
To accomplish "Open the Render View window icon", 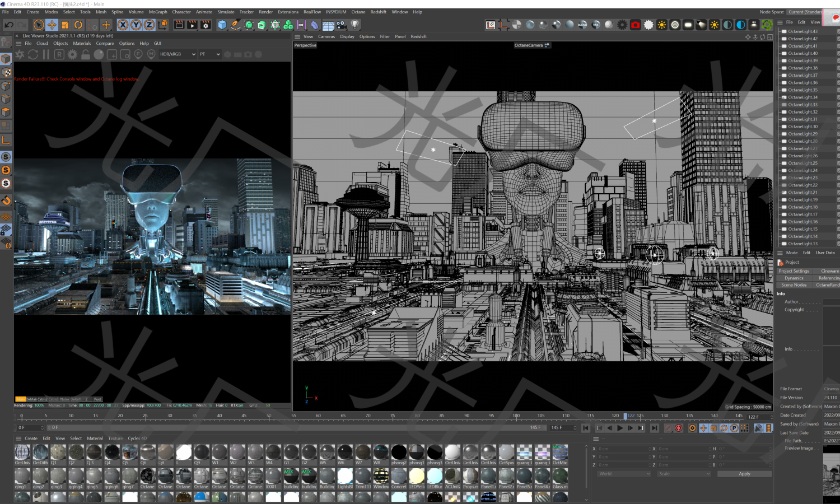I will (179, 25).
